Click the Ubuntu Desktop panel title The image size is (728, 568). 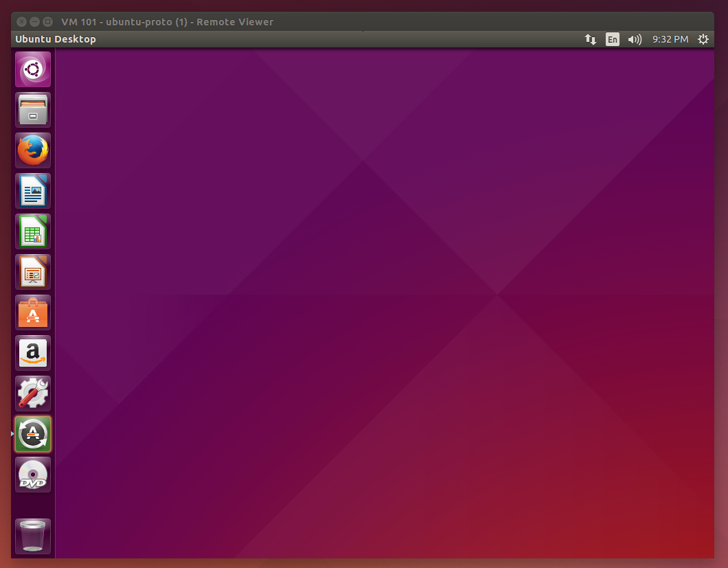tap(56, 39)
